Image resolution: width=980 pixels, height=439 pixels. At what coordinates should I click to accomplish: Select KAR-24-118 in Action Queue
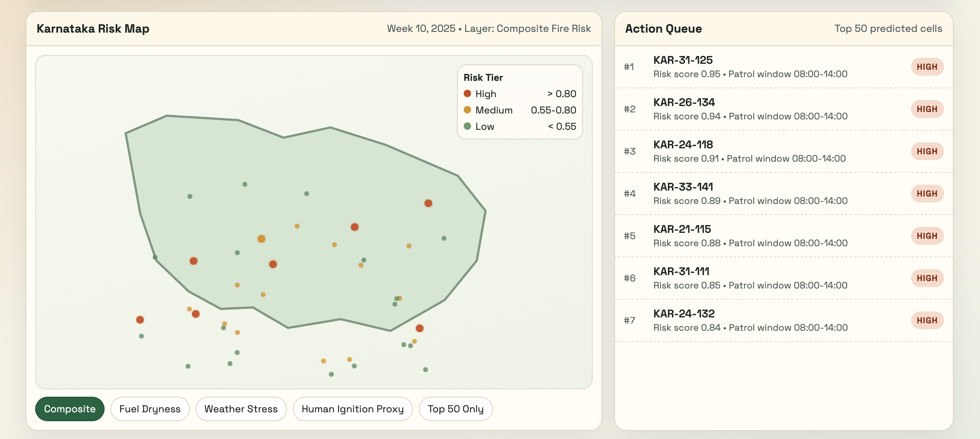(683, 145)
